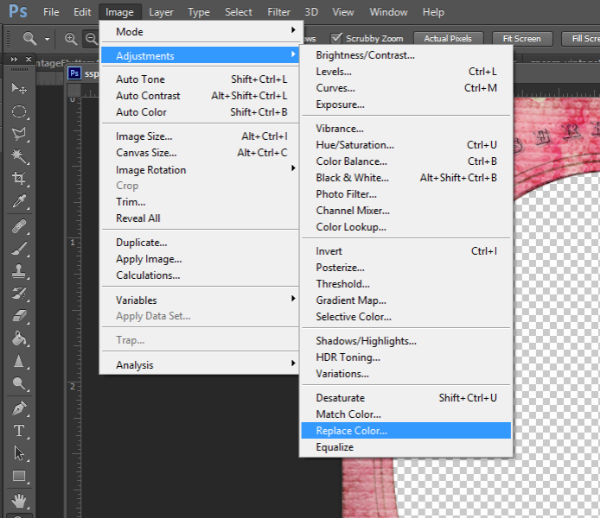
Task: Open the Layer menu
Action: [161, 12]
